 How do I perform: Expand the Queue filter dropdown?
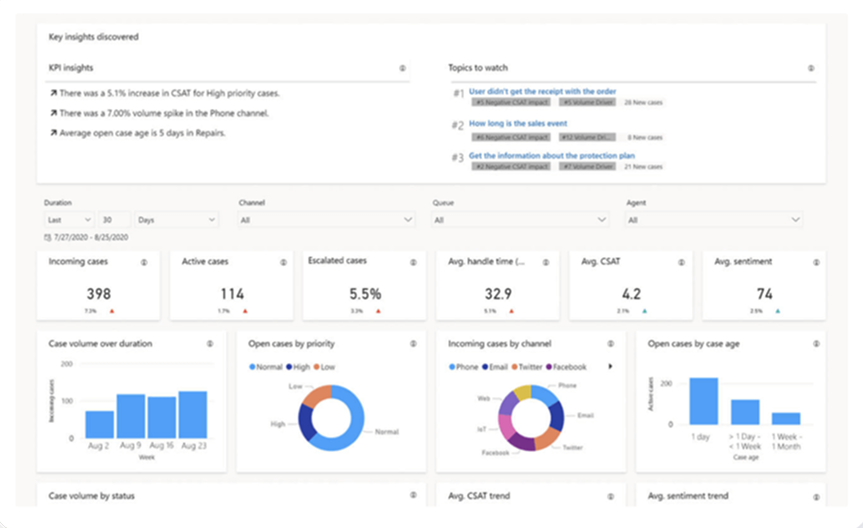[520, 219]
